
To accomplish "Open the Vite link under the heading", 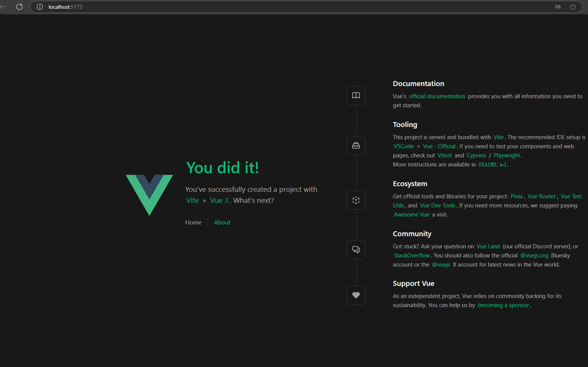I will 192,201.
